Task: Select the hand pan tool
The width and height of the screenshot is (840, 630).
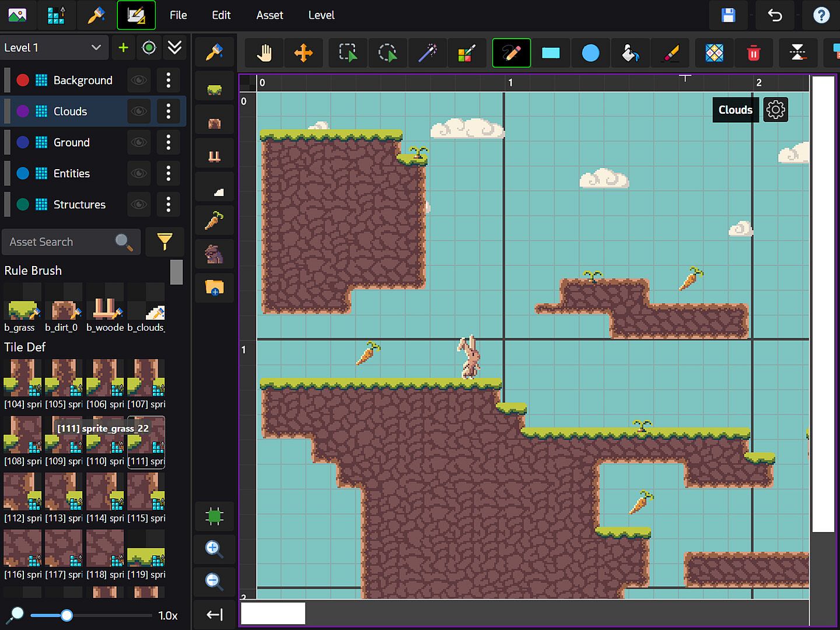Action: [x=264, y=53]
